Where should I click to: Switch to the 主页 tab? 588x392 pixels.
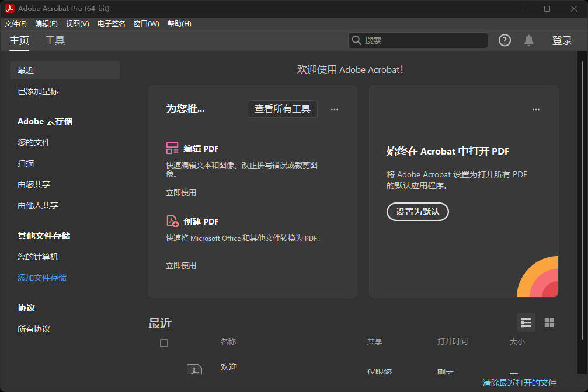pos(19,40)
